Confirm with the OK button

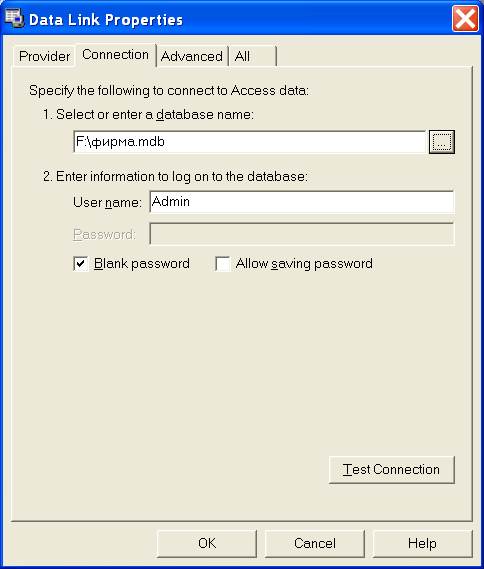point(207,543)
